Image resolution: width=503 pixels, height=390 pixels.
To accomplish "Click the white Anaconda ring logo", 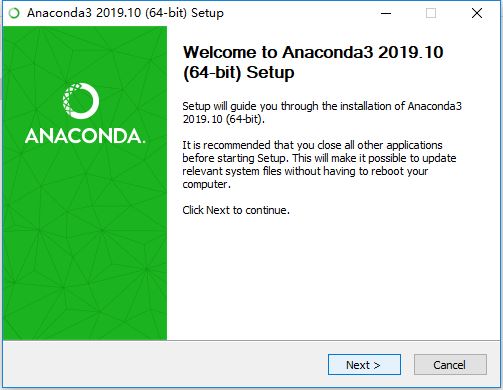I will click(81, 101).
